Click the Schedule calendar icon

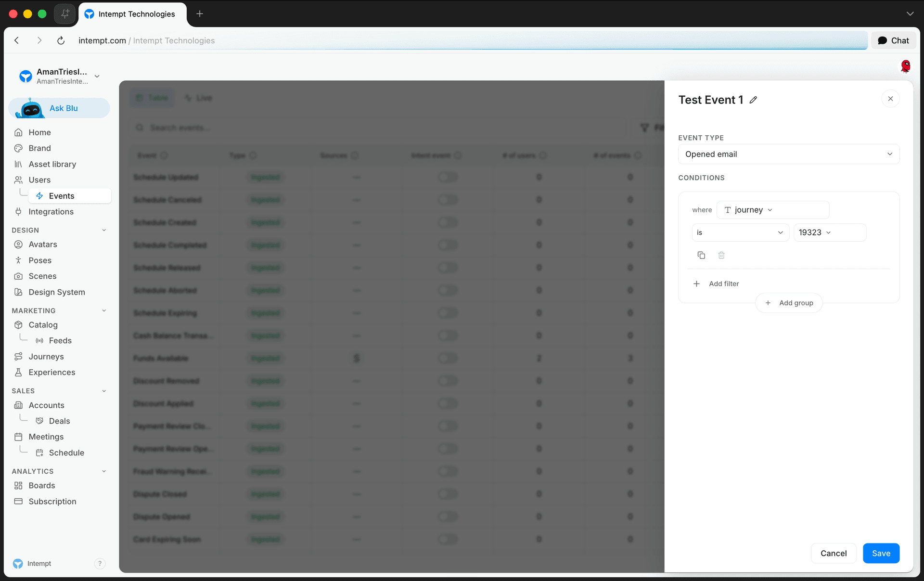[39, 453]
